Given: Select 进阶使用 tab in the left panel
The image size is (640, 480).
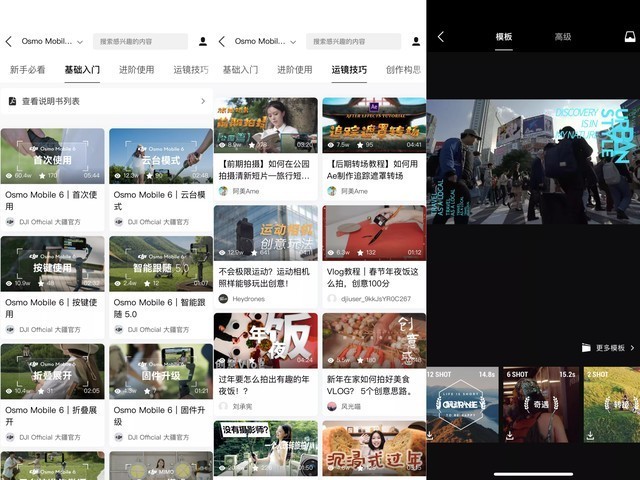Looking at the screenshot, I should [136, 70].
